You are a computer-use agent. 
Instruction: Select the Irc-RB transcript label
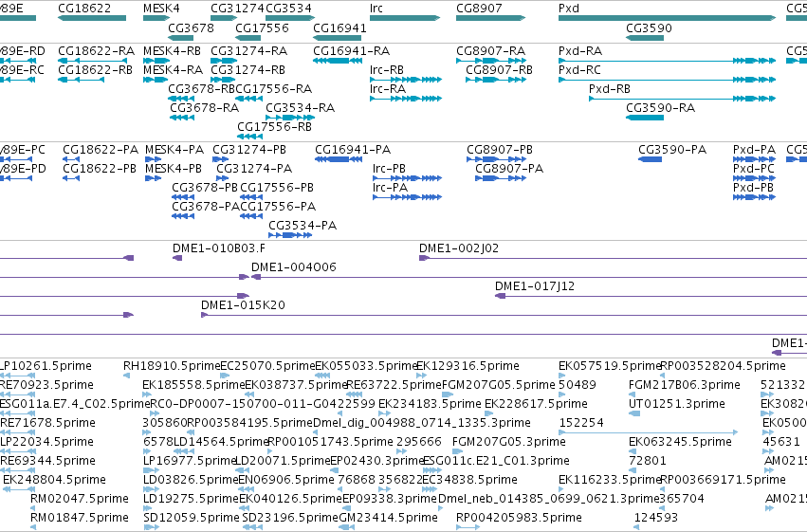[387, 70]
